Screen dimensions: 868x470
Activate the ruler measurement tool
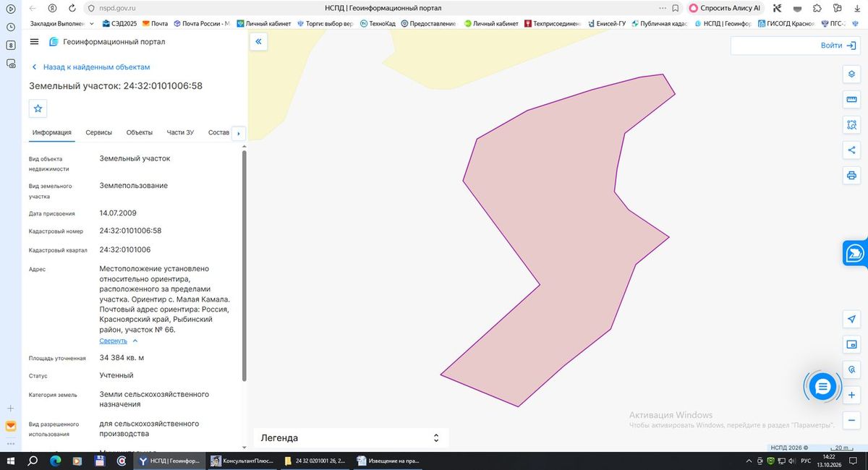(x=851, y=100)
